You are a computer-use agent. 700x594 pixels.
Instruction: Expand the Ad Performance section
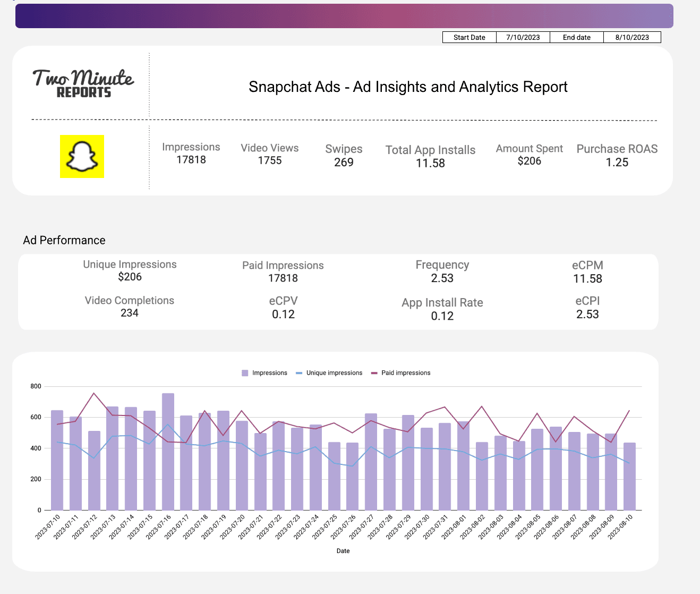click(x=64, y=240)
